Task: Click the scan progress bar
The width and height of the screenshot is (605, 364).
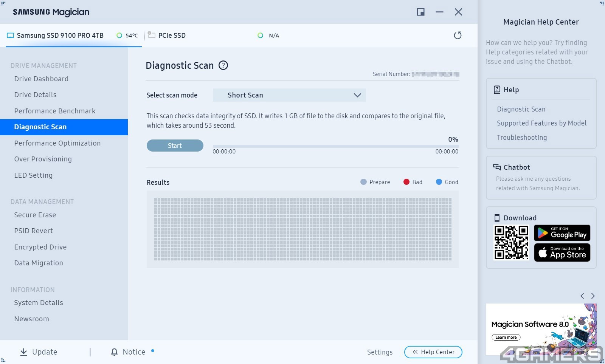Action: pos(335,146)
